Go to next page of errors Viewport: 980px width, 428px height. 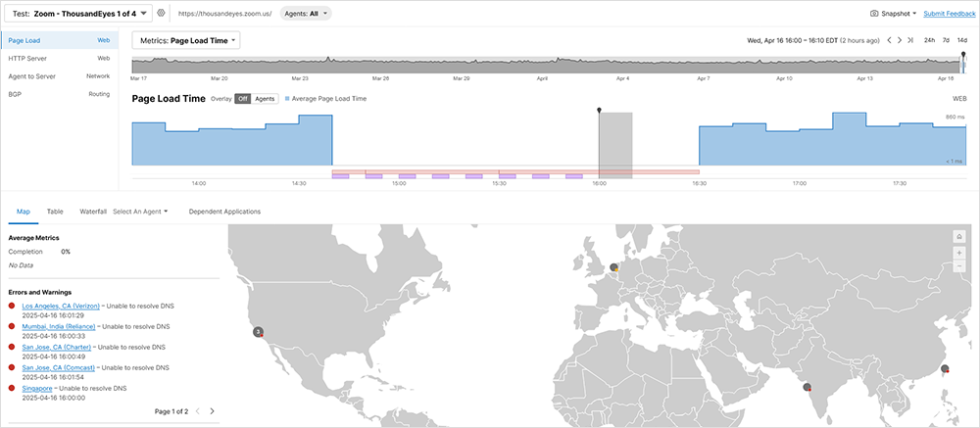tap(212, 411)
